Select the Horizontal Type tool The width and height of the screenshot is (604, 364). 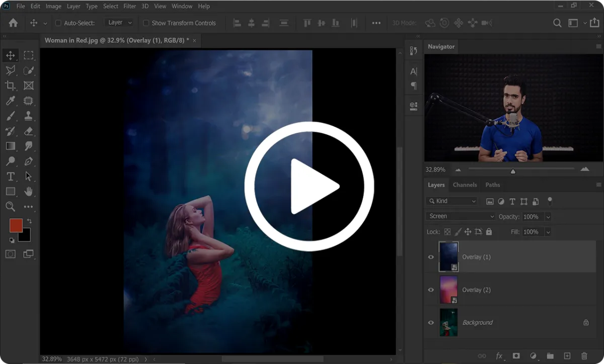[x=10, y=176]
